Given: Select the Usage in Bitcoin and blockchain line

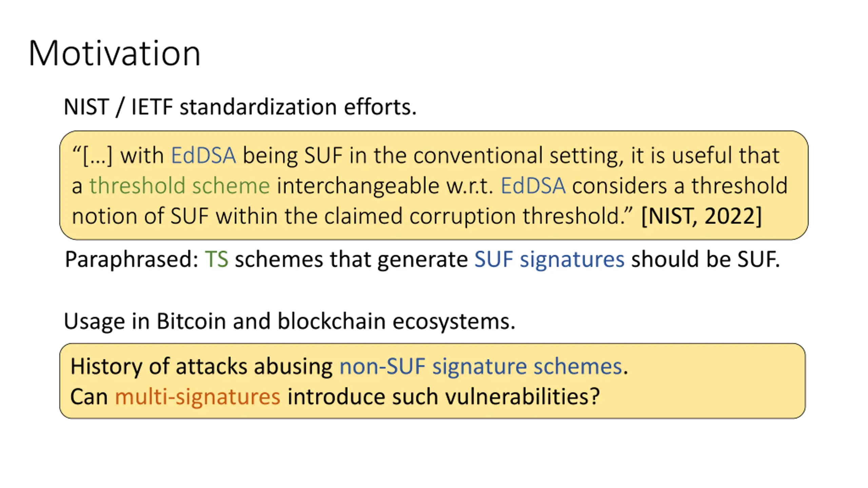Looking at the screenshot, I should 290,321.
